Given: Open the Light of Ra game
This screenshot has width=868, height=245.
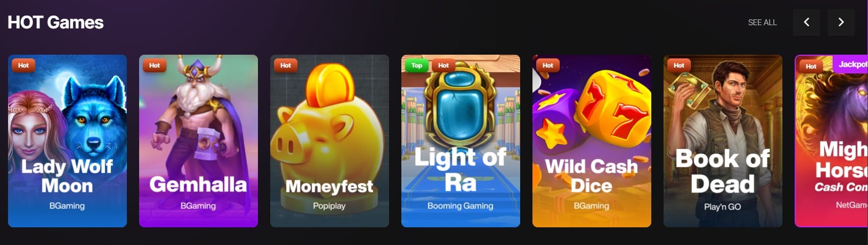Looking at the screenshot, I should pyautogui.click(x=461, y=141).
